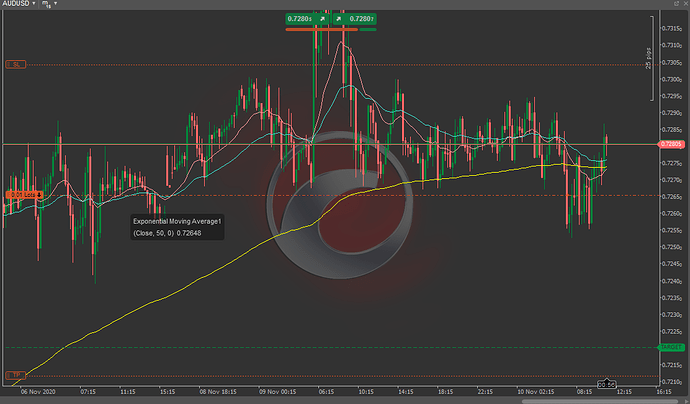The image size is (690, 404).
Task: Click the 25 pips scale bracket
Action: tap(650, 65)
